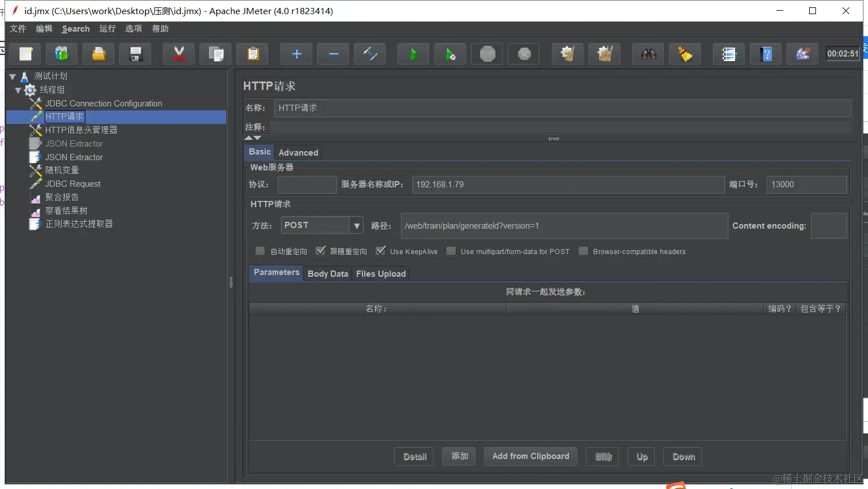
Task: Click the Add from Clipboard button
Action: pyautogui.click(x=530, y=456)
